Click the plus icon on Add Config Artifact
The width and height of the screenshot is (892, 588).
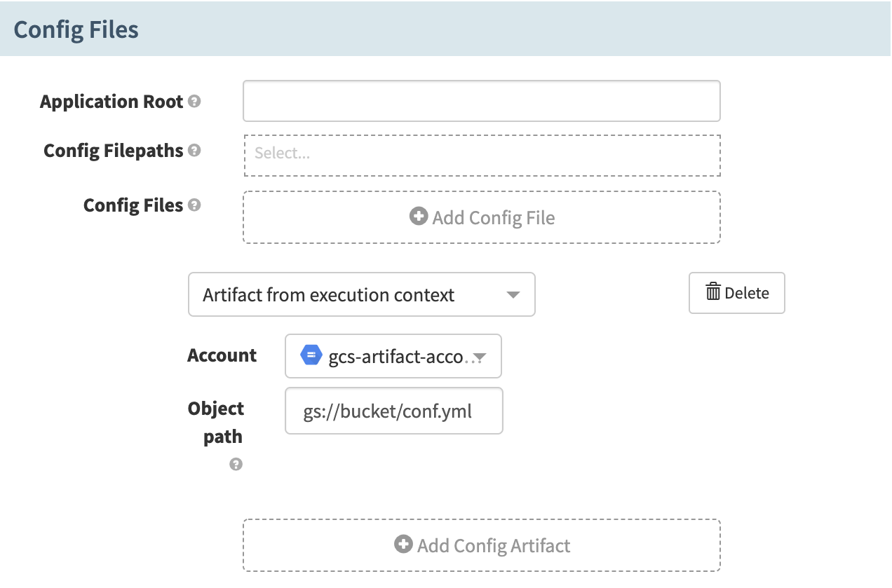[403, 543]
